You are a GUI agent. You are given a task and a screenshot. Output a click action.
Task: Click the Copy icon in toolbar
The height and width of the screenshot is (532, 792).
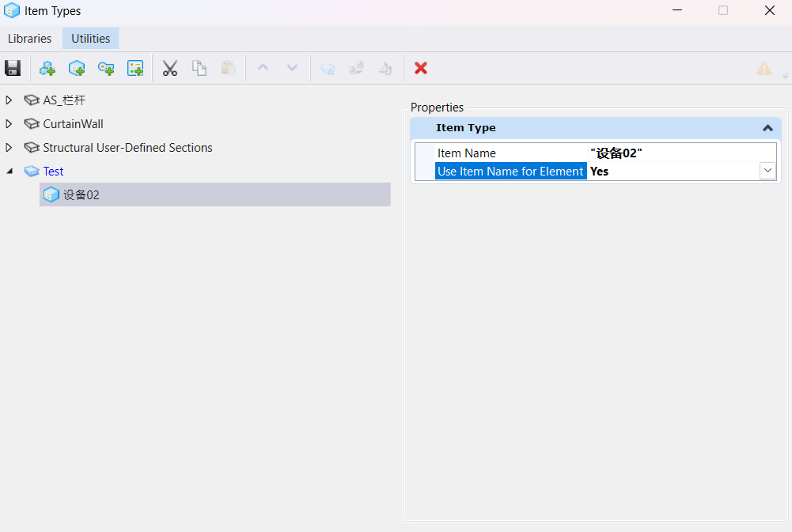coord(199,68)
